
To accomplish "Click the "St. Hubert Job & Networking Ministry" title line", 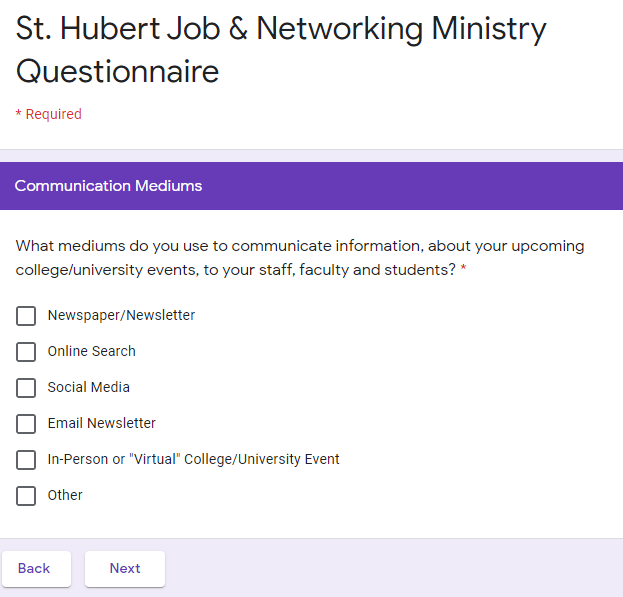I will click(x=281, y=29).
